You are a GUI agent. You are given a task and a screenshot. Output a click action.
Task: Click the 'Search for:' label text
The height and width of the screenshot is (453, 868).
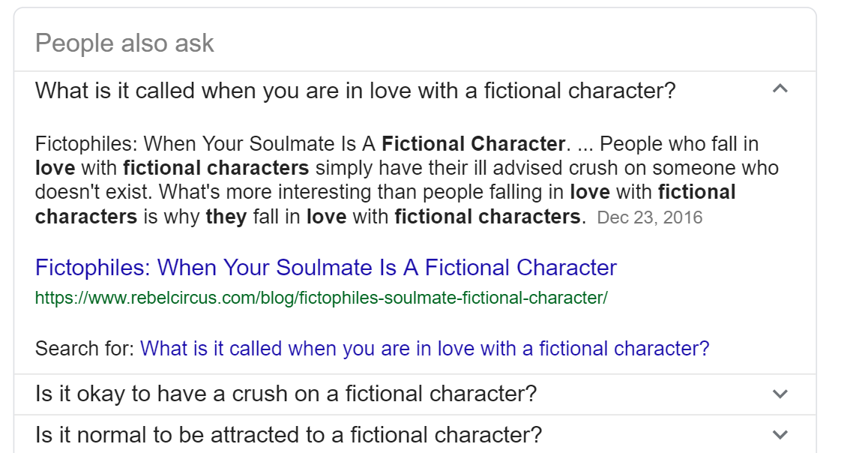pos(85,349)
